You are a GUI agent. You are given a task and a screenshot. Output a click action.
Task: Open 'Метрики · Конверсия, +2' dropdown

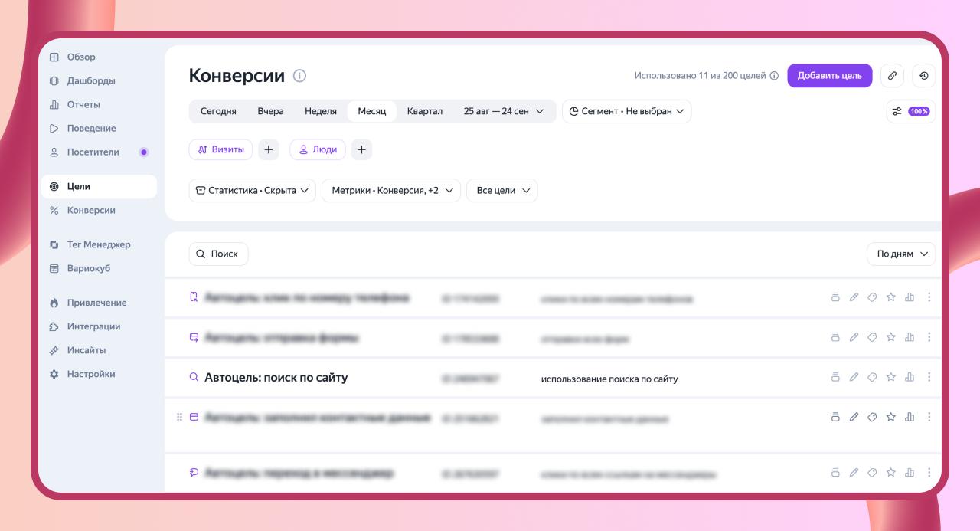point(391,191)
